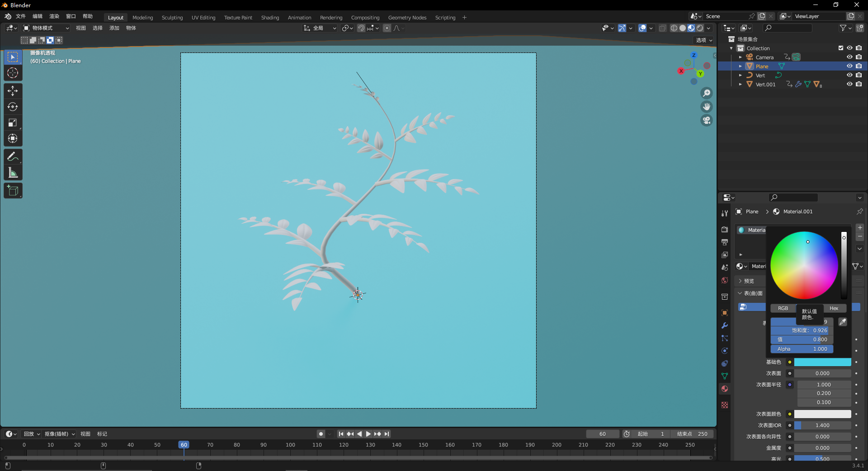
Task: Click the RGB mode button in color picker
Action: pyautogui.click(x=783, y=308)
